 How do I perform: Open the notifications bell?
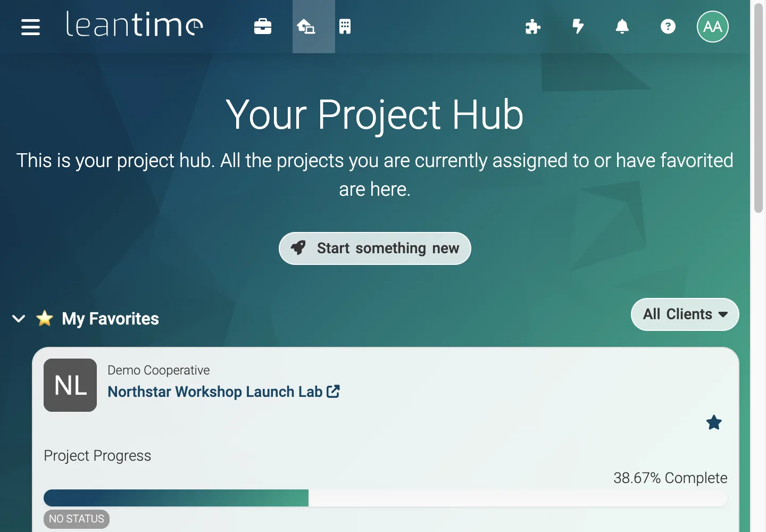(x=622, y=27)
